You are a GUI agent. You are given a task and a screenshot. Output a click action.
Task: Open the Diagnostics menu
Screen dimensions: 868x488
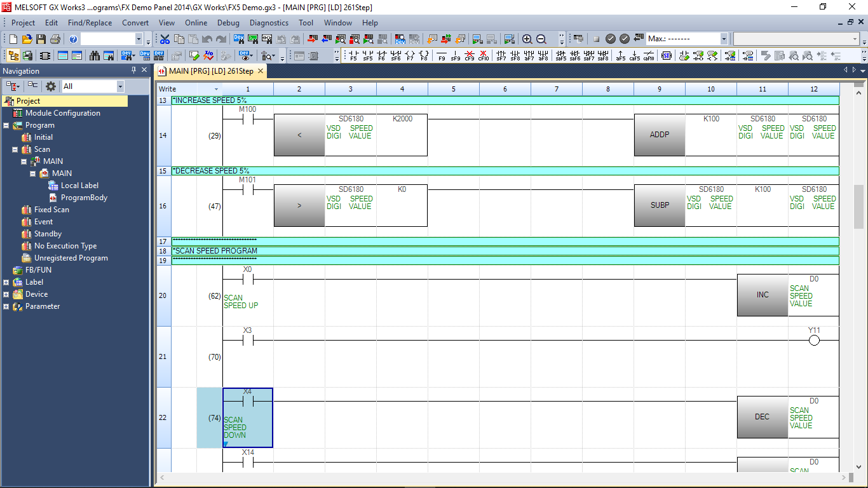tap(269, 22)
